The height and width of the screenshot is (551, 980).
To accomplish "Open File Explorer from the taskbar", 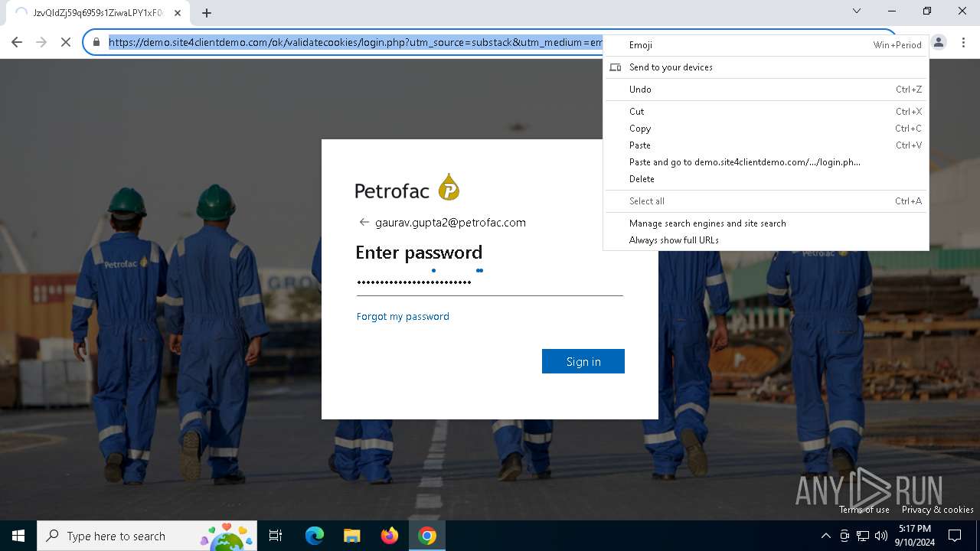I will (x=351, y=536).
